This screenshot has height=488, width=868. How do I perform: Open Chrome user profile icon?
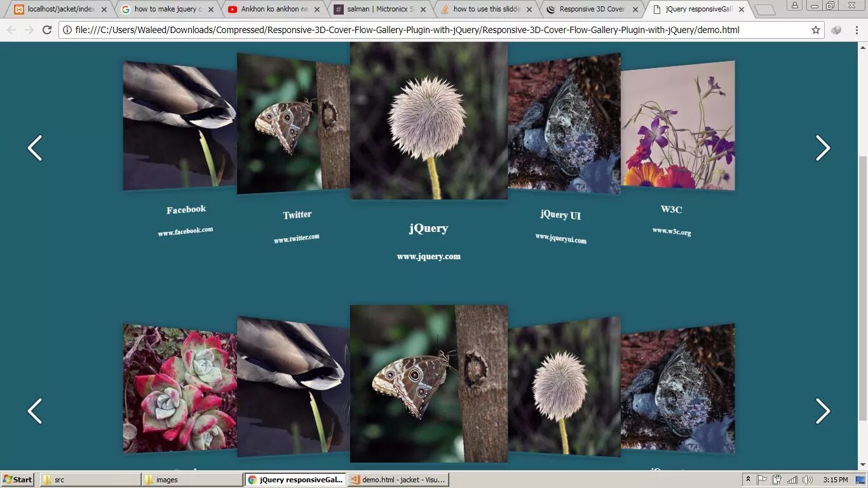point(795,6)
